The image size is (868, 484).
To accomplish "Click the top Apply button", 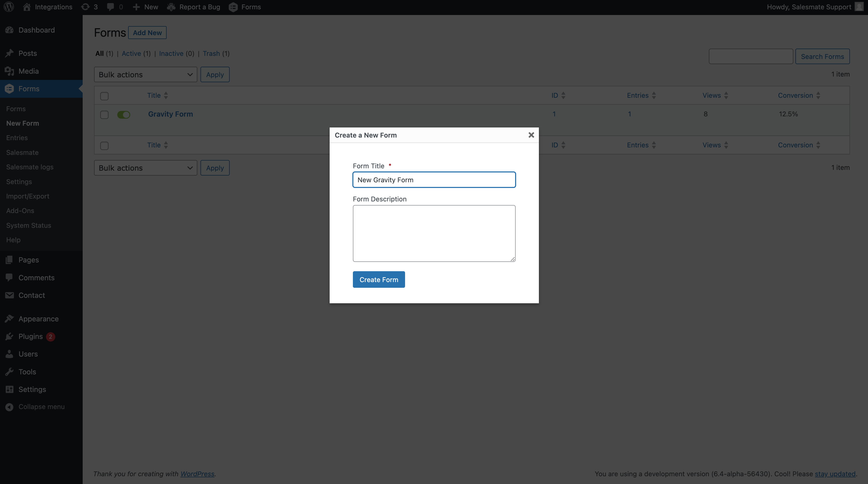I will click(x=215, y=74).
